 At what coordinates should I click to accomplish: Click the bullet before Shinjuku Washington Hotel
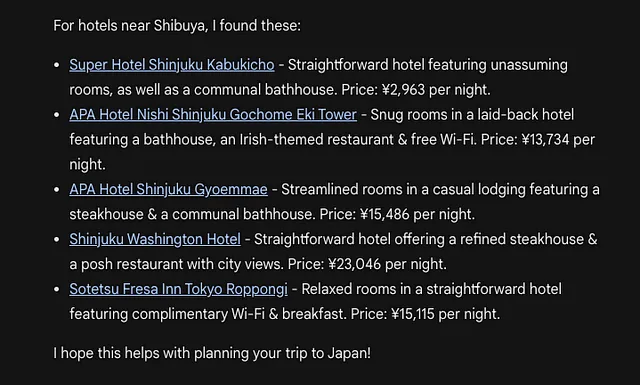(x=57, y=239)
